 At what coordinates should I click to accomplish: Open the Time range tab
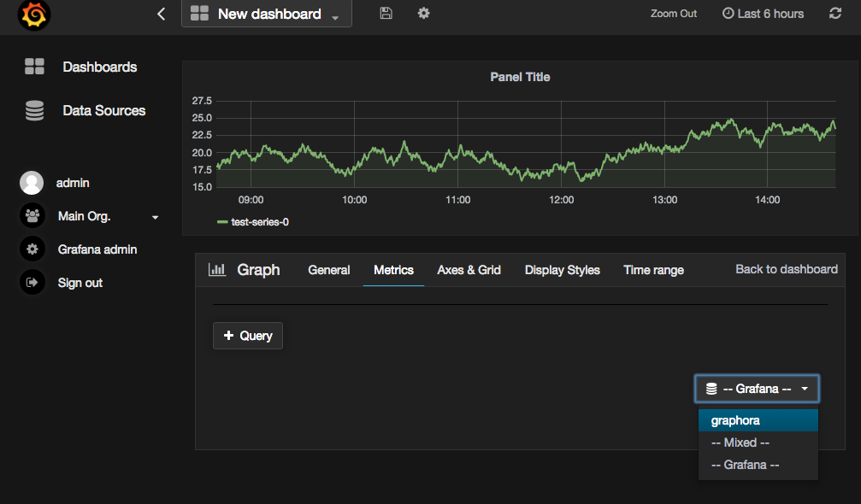click(653, 270)
